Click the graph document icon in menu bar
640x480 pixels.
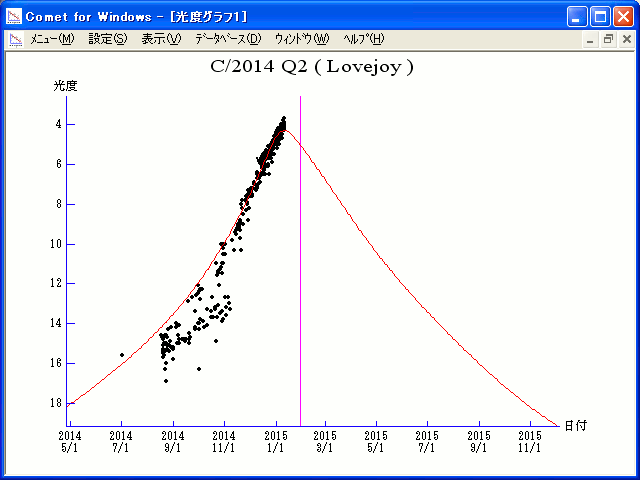click(15, 39)
